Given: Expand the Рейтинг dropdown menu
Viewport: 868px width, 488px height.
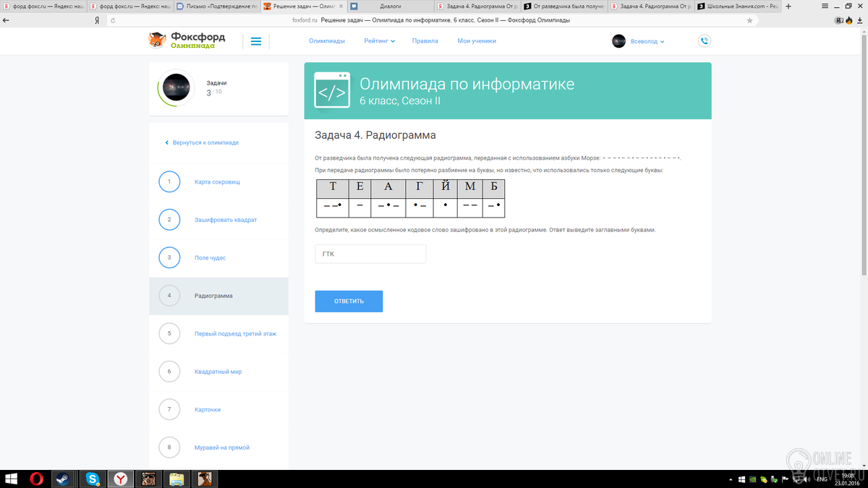Looking at the screenshot, I should pyautogui.click(x=379, y=41).
